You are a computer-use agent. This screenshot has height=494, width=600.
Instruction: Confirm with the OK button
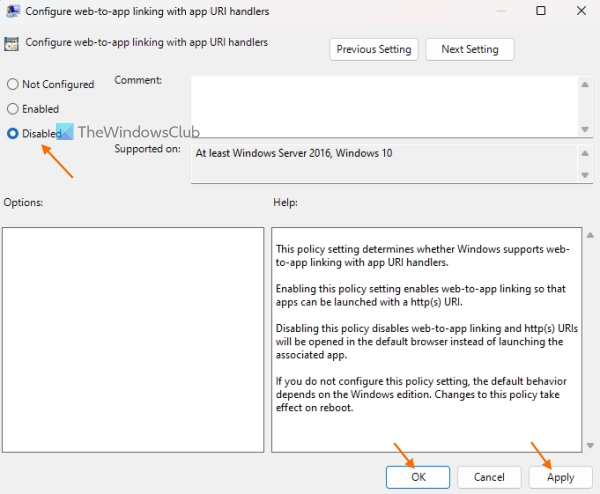point(418,477)
